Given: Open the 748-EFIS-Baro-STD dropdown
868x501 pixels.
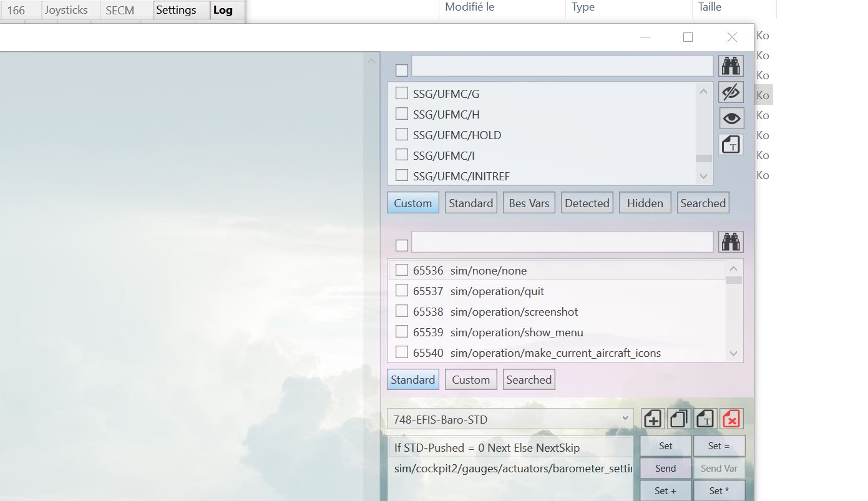Looking at the screenshot, I should (510, 419).
